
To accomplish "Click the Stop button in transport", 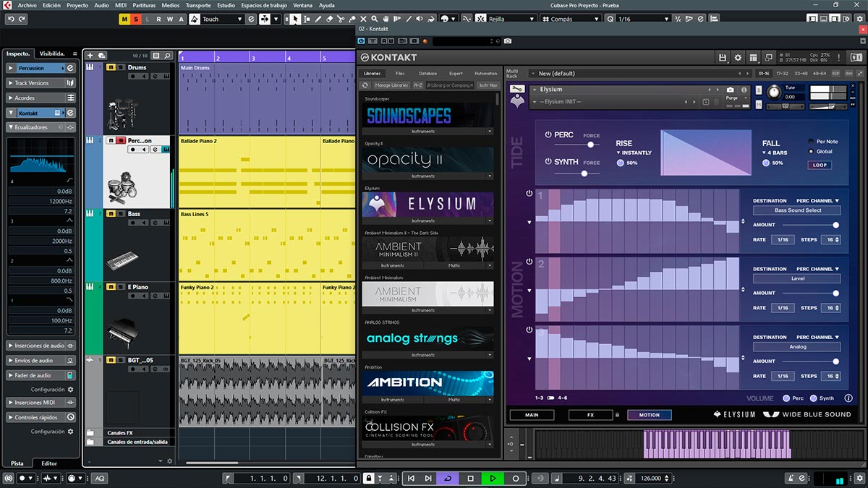I will [470, 478].
